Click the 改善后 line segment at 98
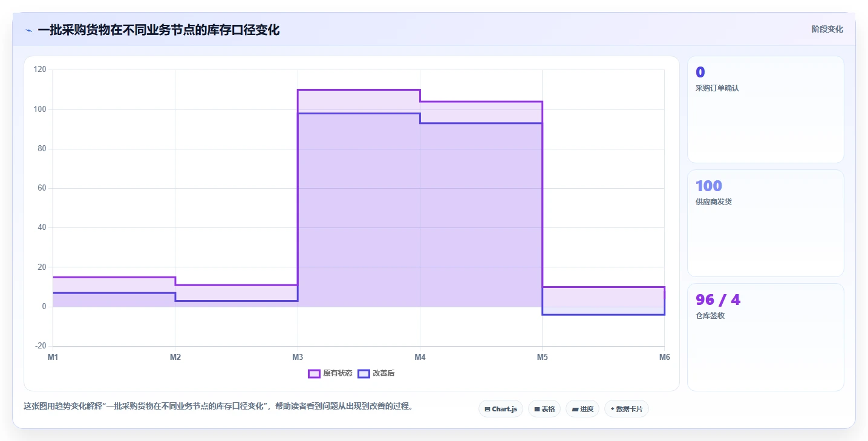 (359, 114)
